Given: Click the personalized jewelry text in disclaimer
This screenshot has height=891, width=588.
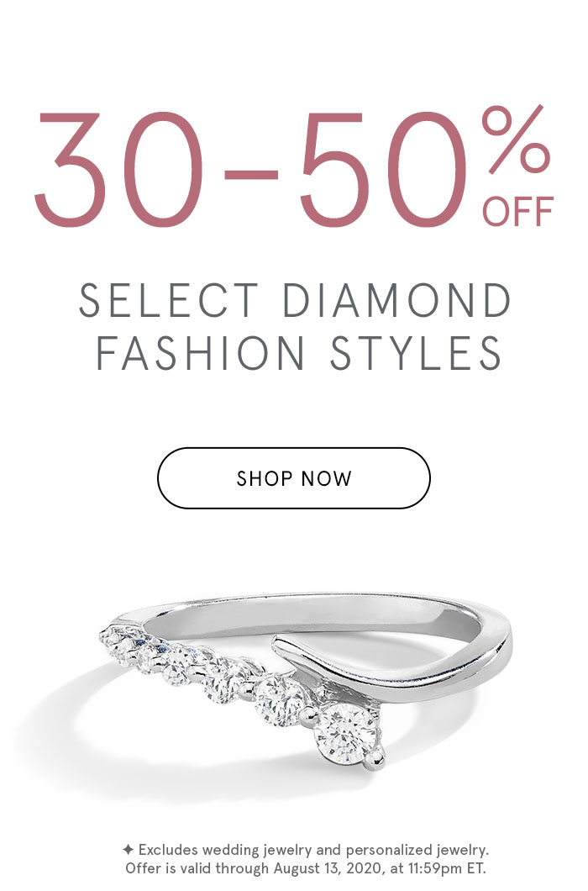Looking at the screenshot, I should [417, 850].
